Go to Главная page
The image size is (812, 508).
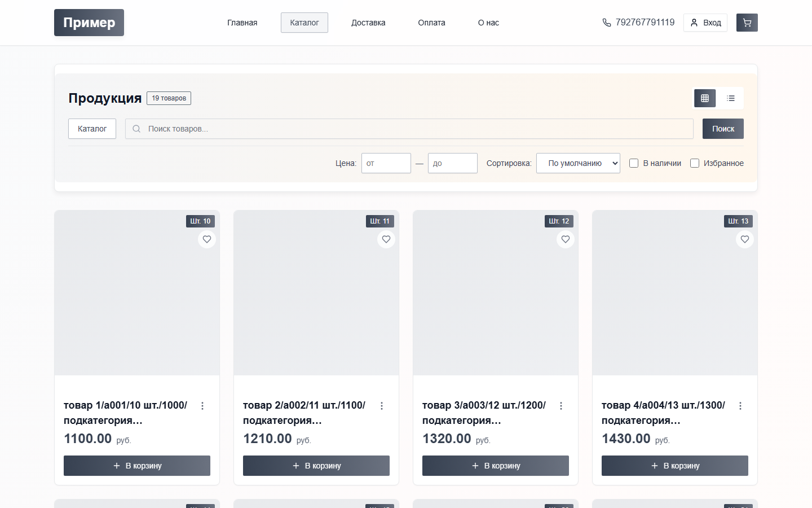242,23
